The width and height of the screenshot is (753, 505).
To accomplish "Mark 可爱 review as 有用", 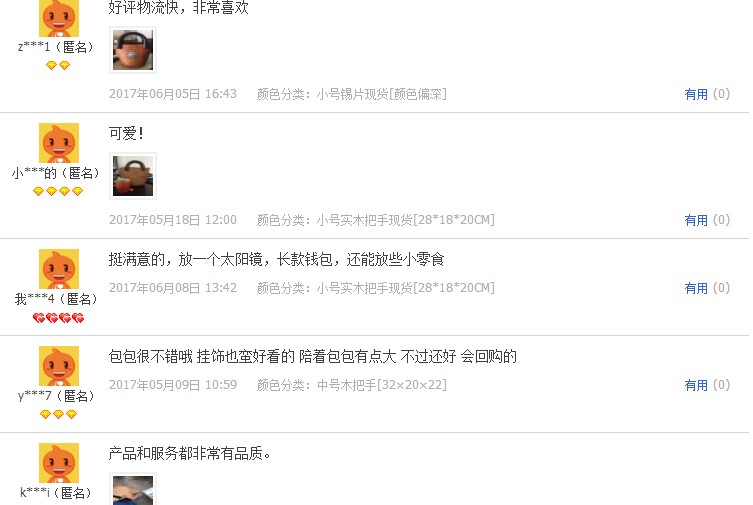I will coord(707,220).
